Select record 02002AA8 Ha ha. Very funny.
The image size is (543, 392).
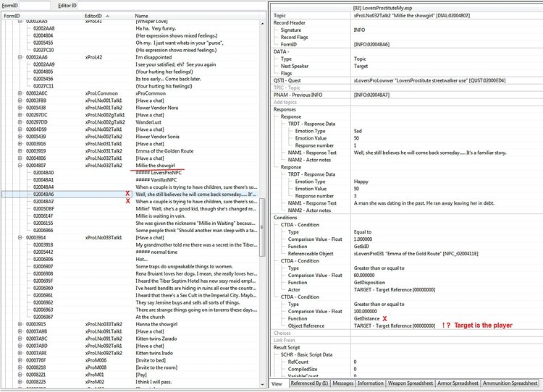130,28
